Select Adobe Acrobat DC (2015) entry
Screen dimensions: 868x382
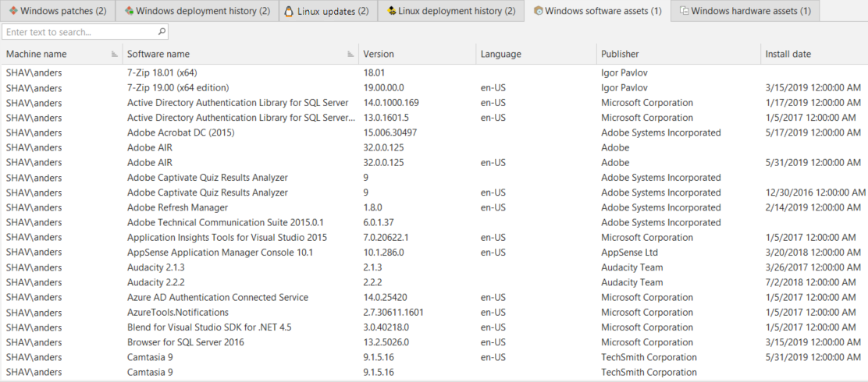[434, 133]
